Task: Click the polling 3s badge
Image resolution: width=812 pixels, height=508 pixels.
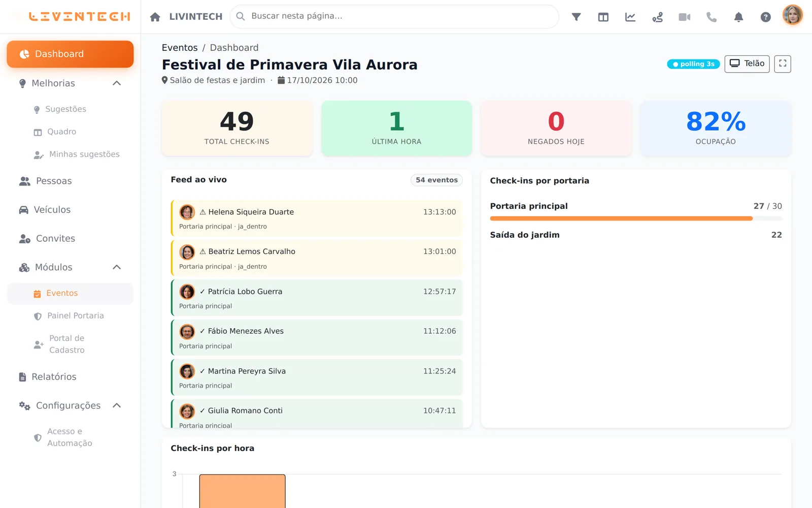Action: (693, 64)
